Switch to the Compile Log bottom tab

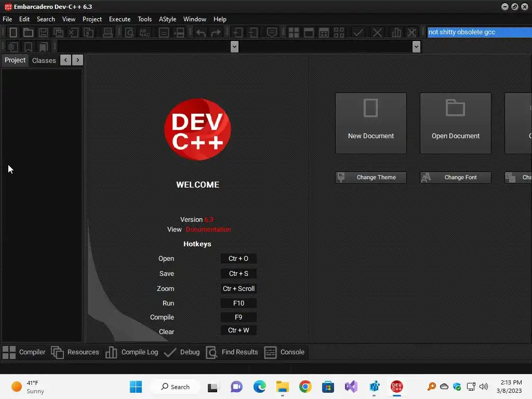pyautogui.click(x=131, y=352)
